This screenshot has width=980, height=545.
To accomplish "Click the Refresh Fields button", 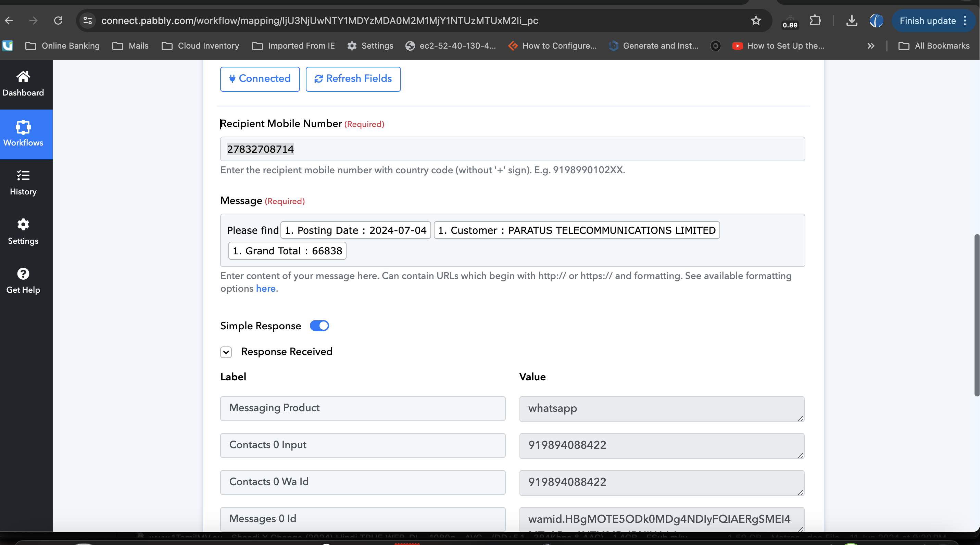I will 353,79.
